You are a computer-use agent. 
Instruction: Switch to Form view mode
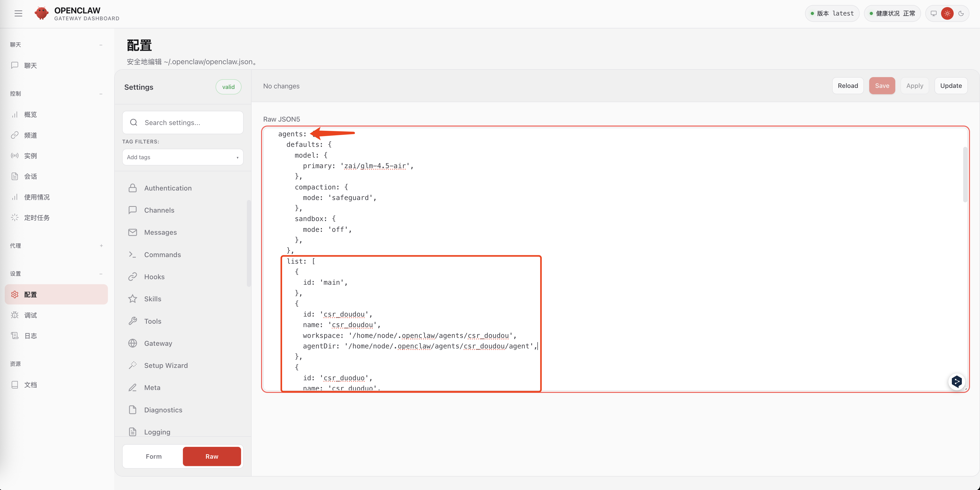point(153,456)
